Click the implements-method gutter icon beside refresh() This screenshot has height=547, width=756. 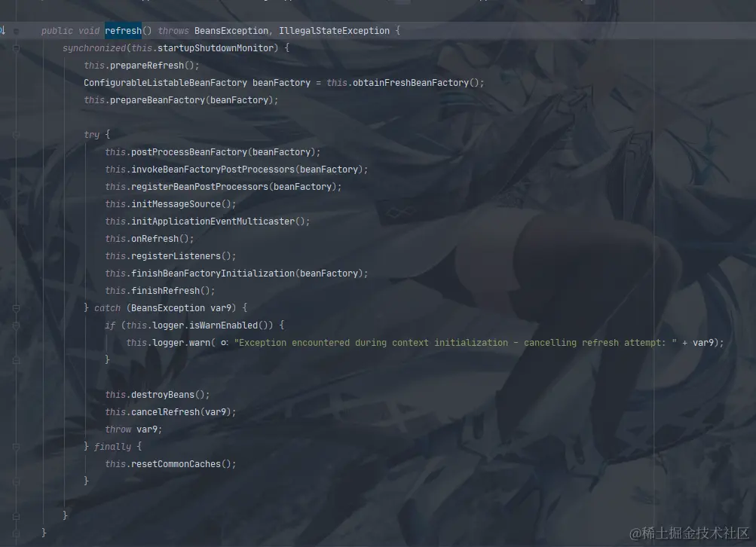point(2,30)
